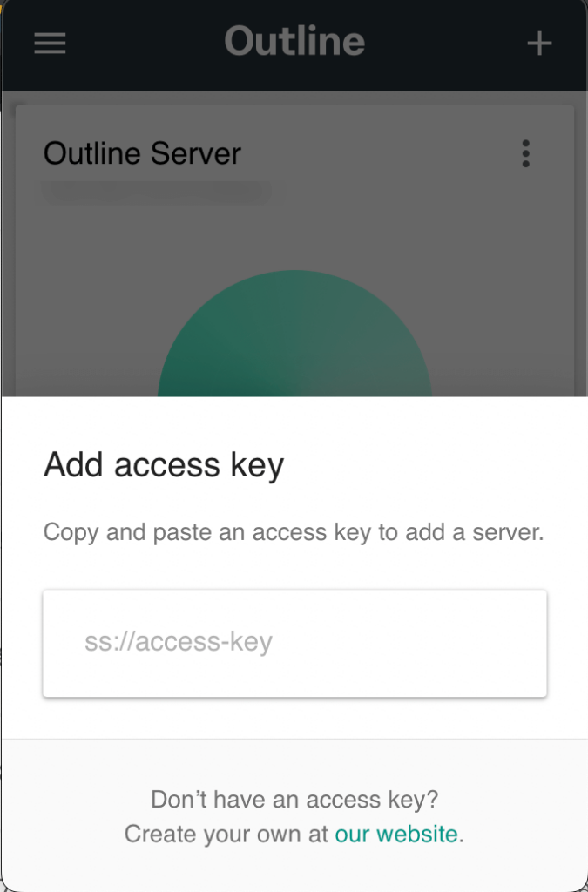The width and height of the screenshot is (588, 892).
Task: Click the blurred server address under the name
Action: click(x=157, y=193)
